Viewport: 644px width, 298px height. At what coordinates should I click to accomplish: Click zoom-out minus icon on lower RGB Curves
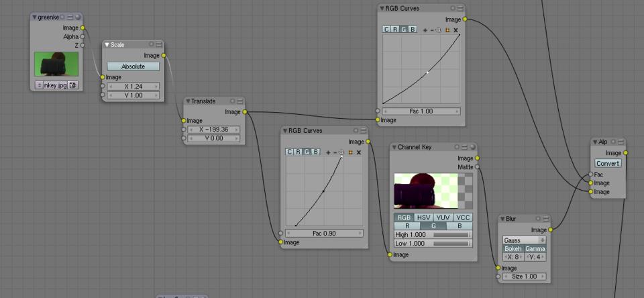pyautogui.click(x=335, y=152)
